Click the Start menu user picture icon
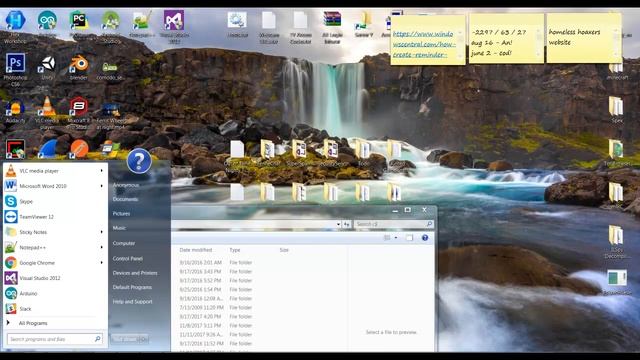The width and height of the screenshot is (640, 360). tap(139, 161)
